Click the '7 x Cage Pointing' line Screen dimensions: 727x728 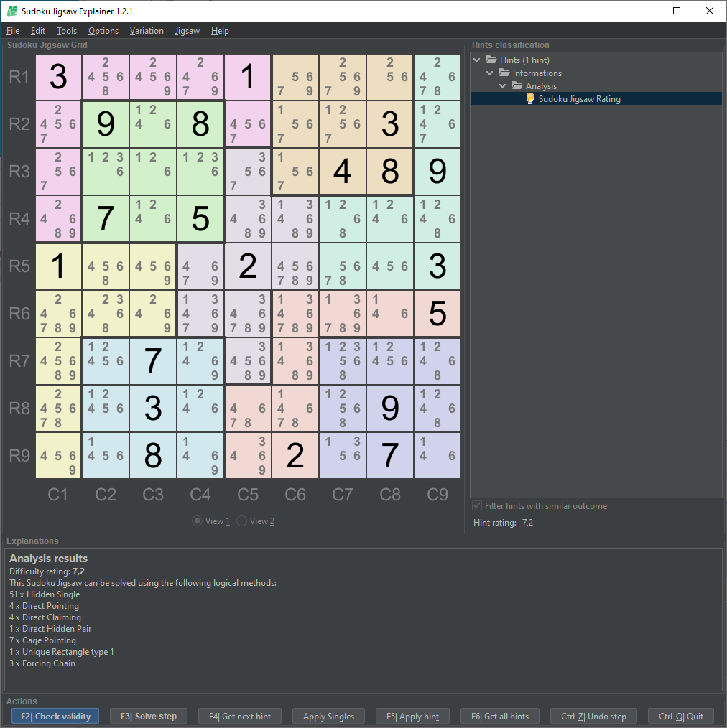42,640
